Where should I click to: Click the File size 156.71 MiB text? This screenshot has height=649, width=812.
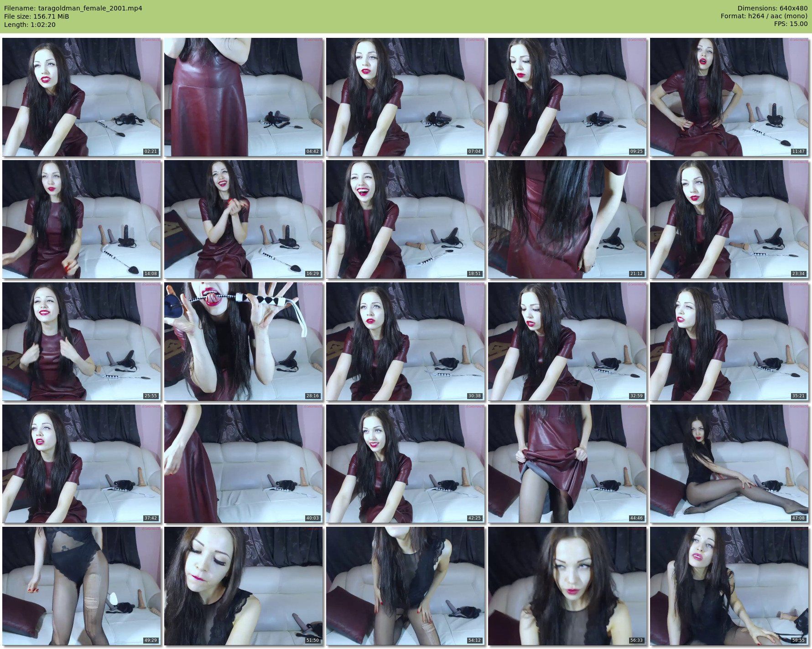[x=36, y=16]
